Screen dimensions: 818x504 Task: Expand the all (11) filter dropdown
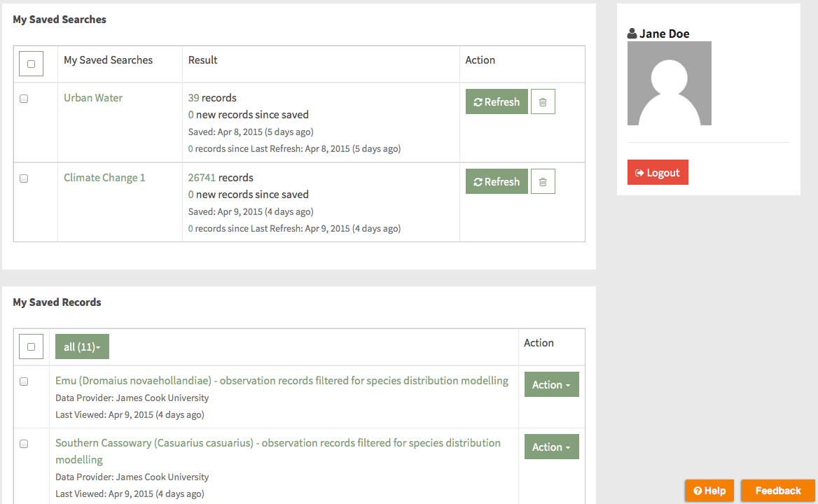82,347
